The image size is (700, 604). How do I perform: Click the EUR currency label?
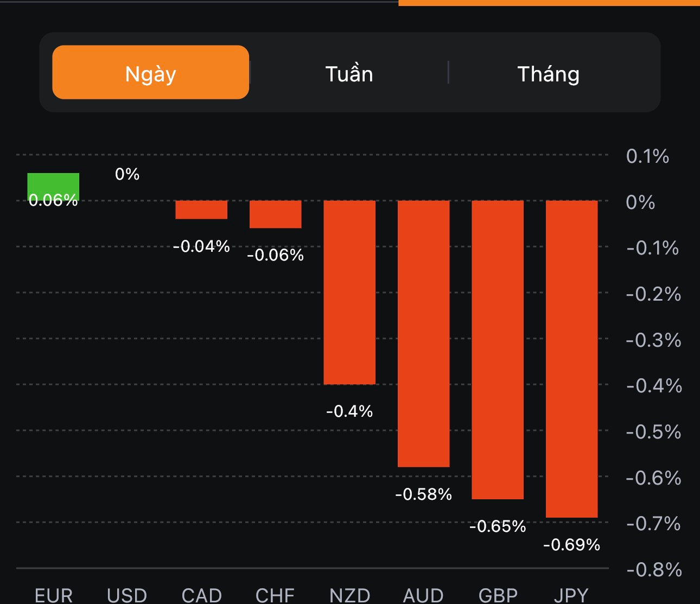click(x=53, y=595)
